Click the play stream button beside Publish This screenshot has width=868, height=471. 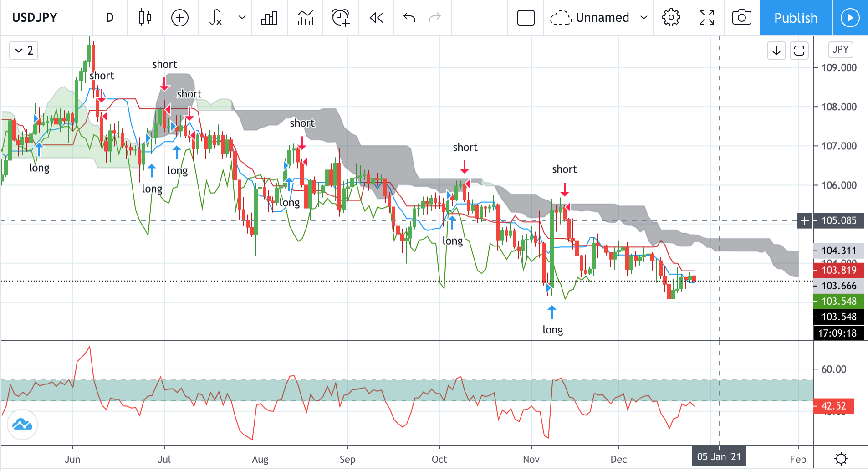click(850, 17)
